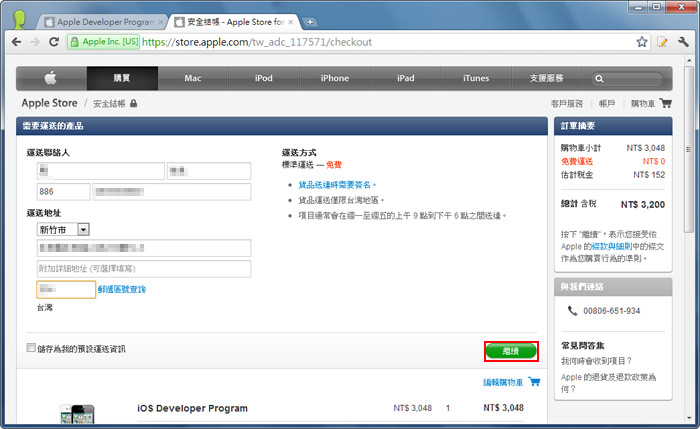Click the Chrome profile avatar icon
Image resolution: width=700 pixels, height=429 pixels.
(x=19, y=20)
